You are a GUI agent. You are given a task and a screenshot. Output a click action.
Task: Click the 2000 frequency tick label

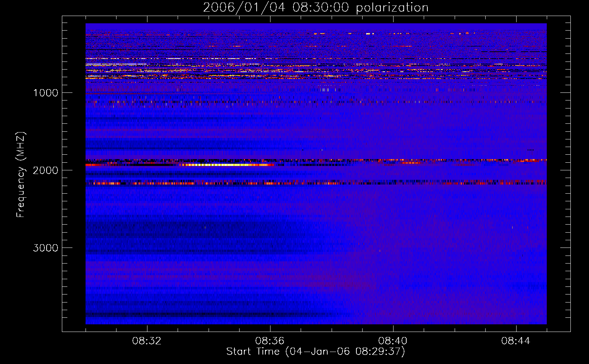(46, 170)
